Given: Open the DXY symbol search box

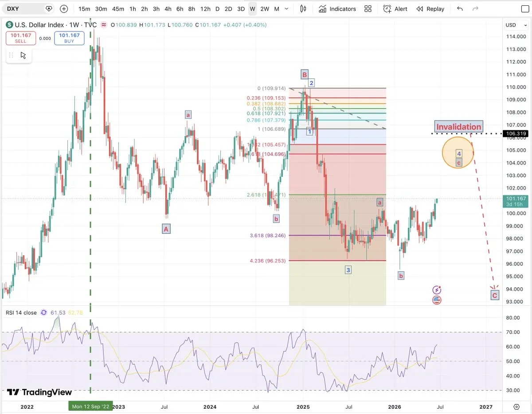Looking at the screenshot, I should click(x=27, y=8).
